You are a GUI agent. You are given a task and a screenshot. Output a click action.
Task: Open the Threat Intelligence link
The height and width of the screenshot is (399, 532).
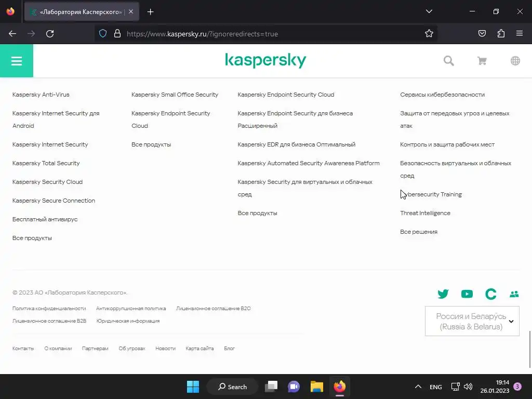point(425,213)
